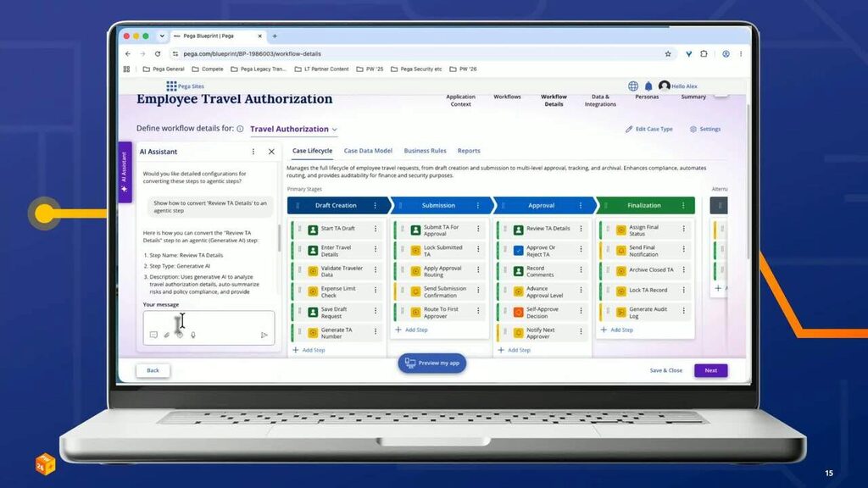Reload the browser page
The width and height of the screenshot is (868, 488).
[158, 53]
